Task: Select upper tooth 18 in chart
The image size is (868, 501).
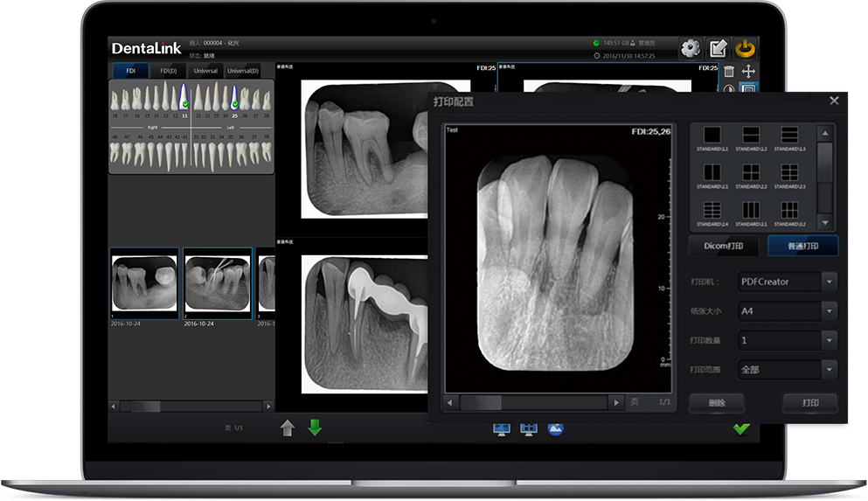Action: (115, 101)
